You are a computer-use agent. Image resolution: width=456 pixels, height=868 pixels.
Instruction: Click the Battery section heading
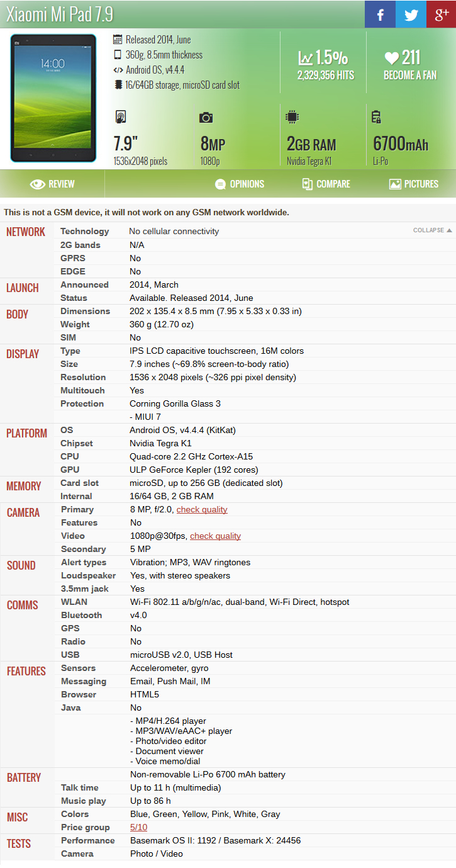click(24, 778)
